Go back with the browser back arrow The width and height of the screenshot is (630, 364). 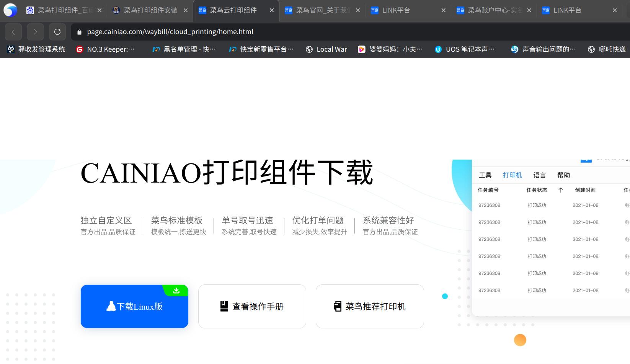coord(13,32)
